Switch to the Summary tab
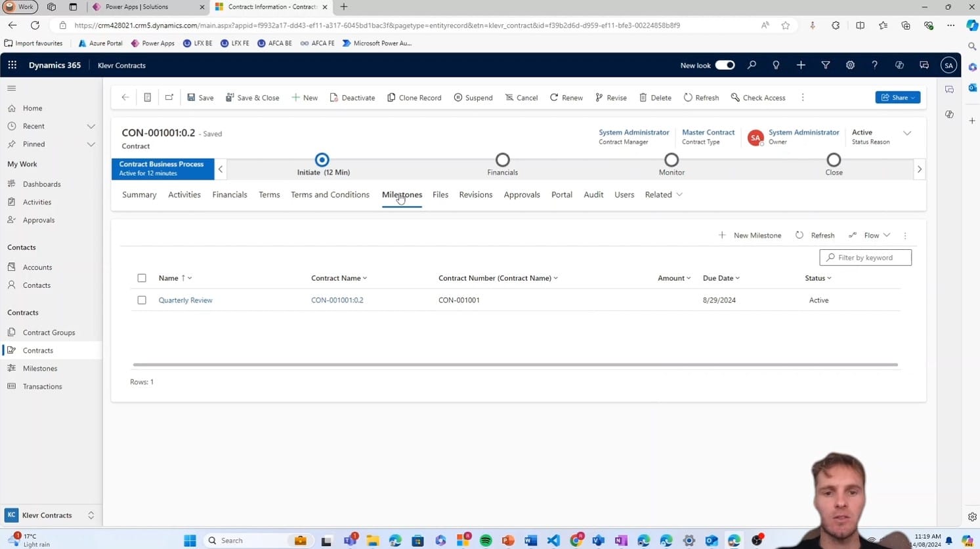This screenshot has height=549, width=980. tap(139, 195)
